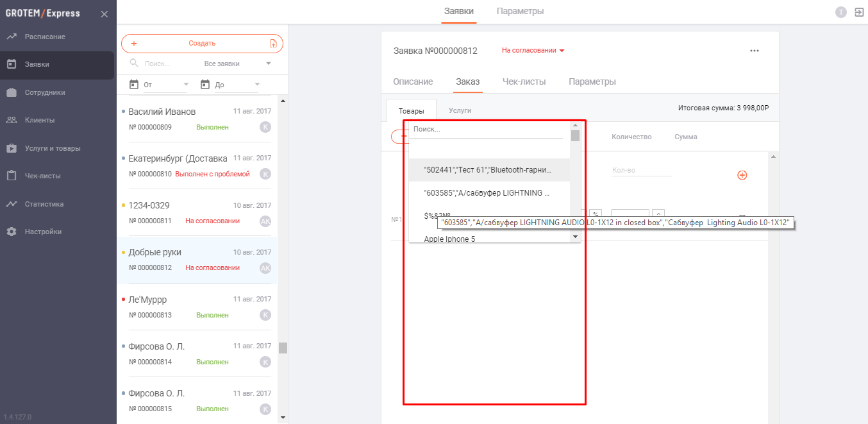The height and width of the screenshot is (424, 868).
Task: Click the calendar icon next to До
Action: point(205,84)
